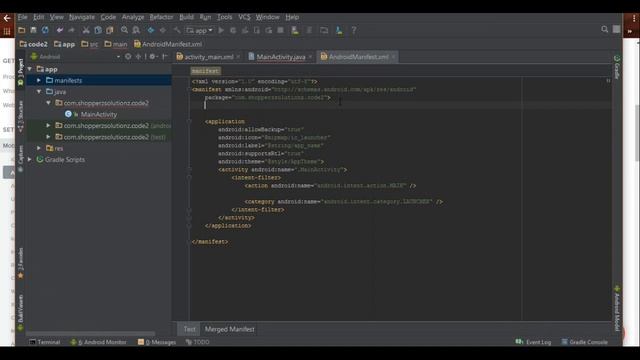This screenshot has height=360, width=640.
Task: Click the Find magnifier icon in toolbar
Action: coord(124,30)
